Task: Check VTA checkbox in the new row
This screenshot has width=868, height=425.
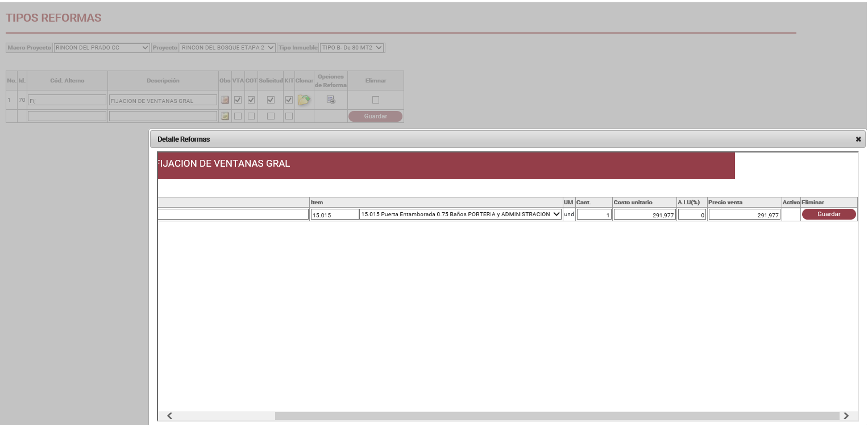Action: (x=238, y=116)
